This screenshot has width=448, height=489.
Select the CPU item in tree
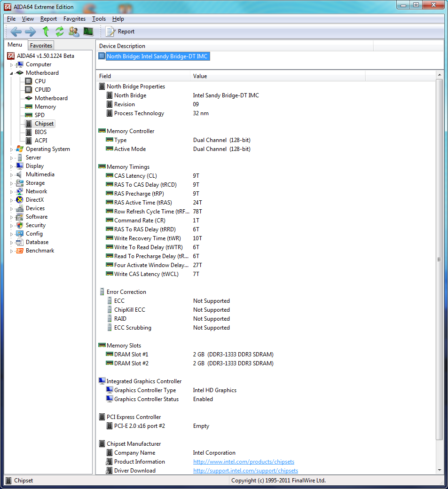40,81
